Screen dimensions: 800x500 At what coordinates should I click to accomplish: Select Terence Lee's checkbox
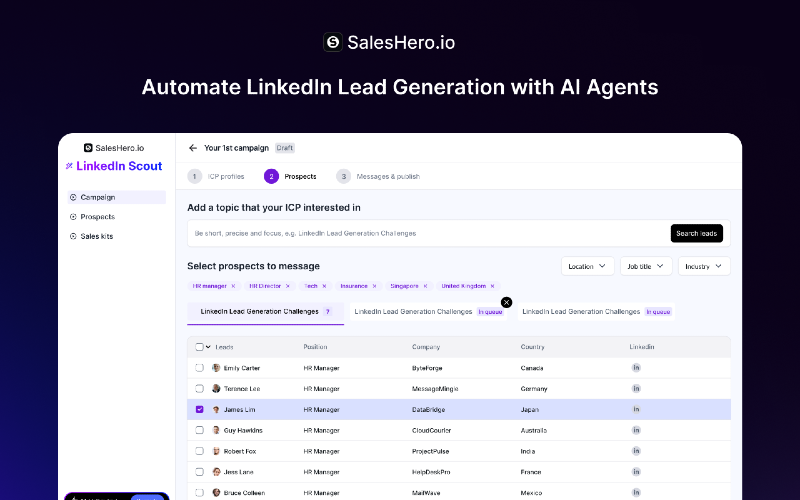(199, 389)
